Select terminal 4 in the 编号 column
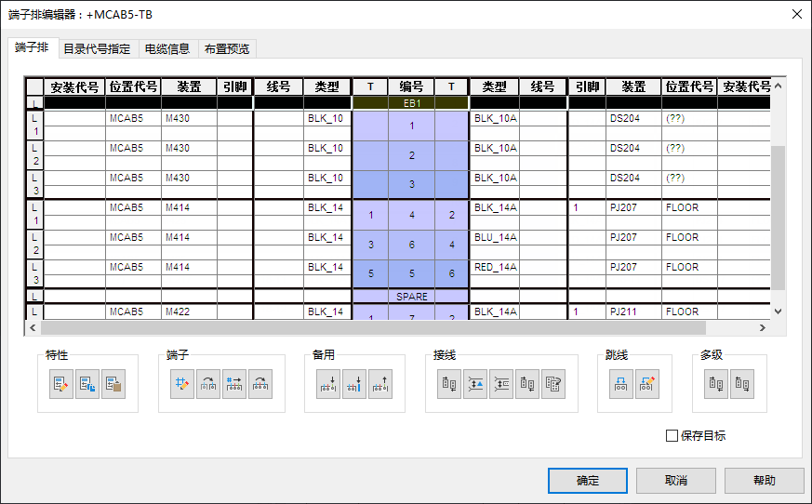The image size is (812, 504). coord(411,215)
